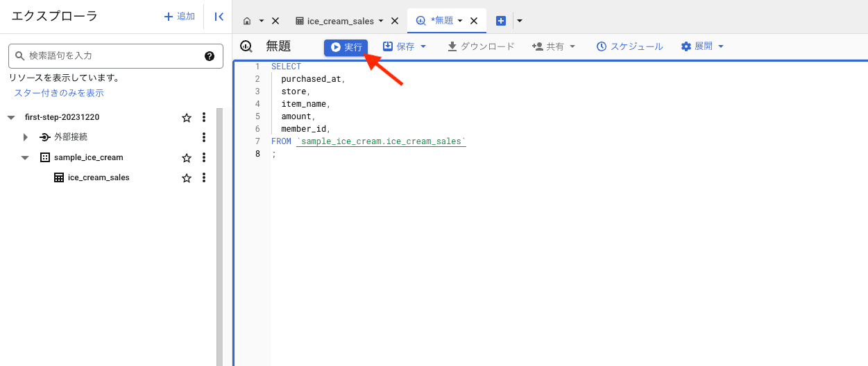This screenshot has width=868, height=366.
Task: Run the query with 実行 button
Action: 346,47
